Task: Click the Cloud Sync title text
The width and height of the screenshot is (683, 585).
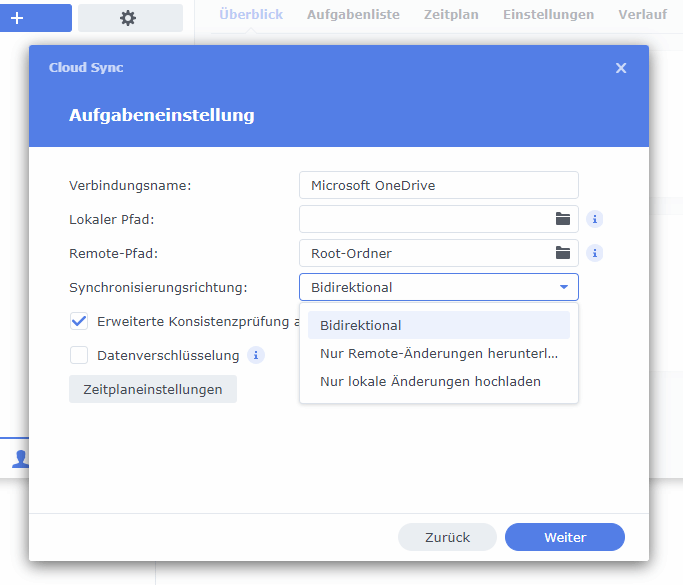Action: tap(86, 68)
